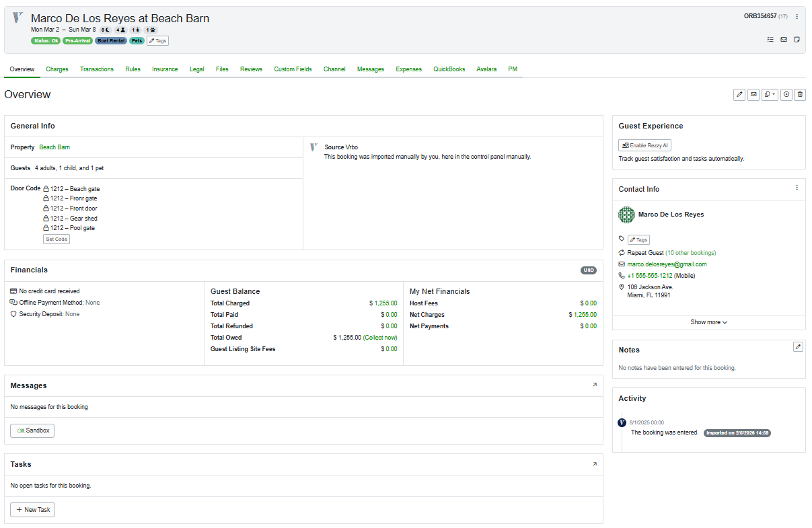Open the QuickBooks tab

tap(449, 69)
